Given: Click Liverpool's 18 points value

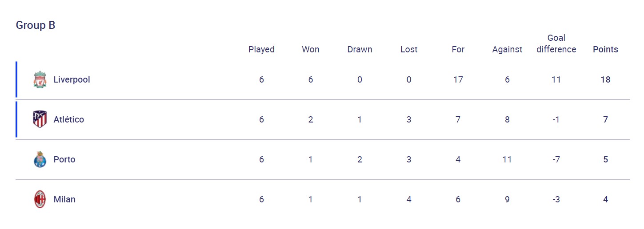Looking at the screenshot, I should tap(605, 80).
